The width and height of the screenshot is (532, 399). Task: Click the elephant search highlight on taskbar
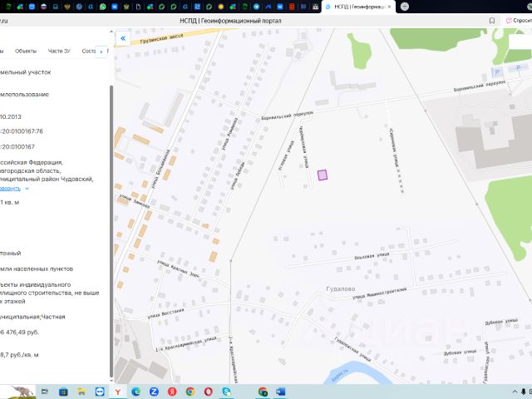coord(22,392)
